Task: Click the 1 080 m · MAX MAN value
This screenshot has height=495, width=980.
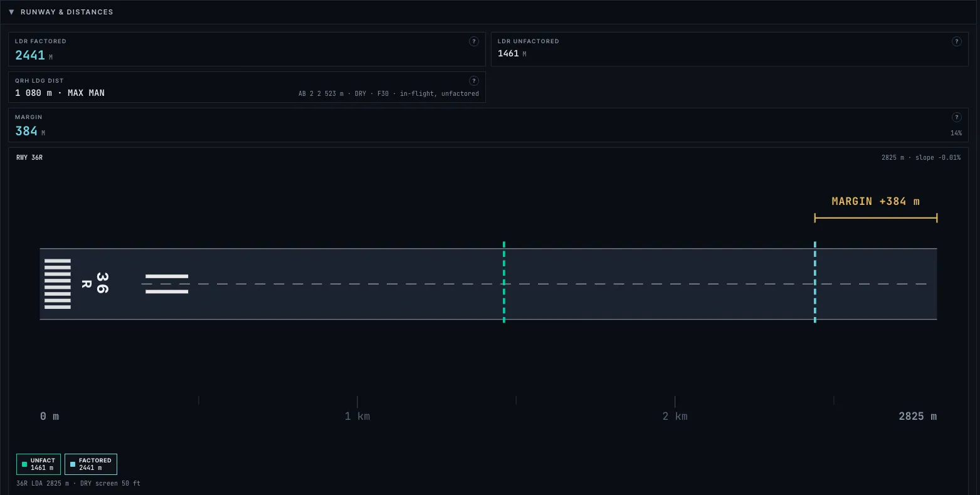Action: tap(60, 93)
